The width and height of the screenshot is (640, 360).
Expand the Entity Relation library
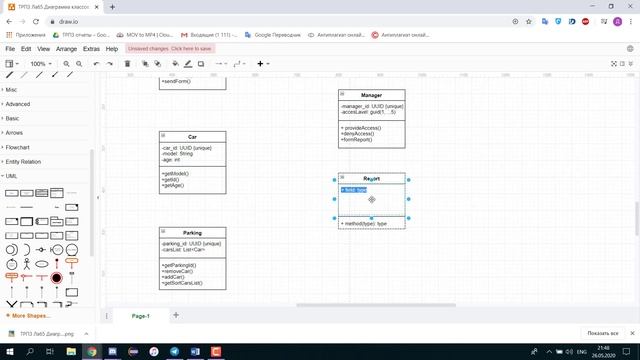click(x=23, y=162)
